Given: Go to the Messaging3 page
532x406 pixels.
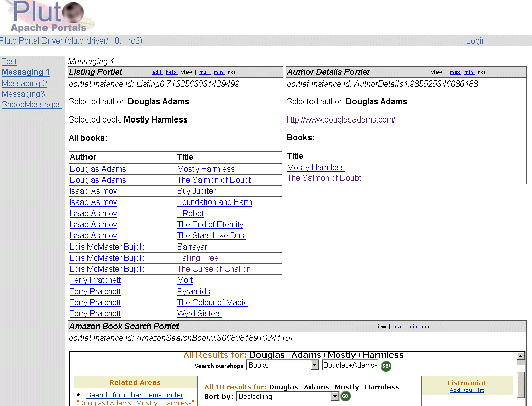Looking at the screenshot, I should pyautogui.click(x=23, y=94).
